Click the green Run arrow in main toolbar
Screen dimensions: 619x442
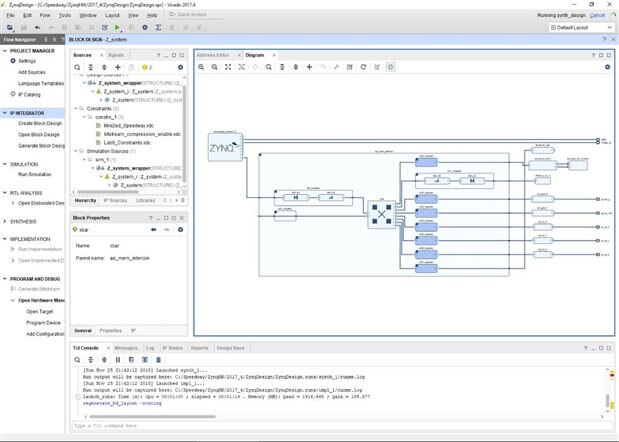click(x=119, y=28)
